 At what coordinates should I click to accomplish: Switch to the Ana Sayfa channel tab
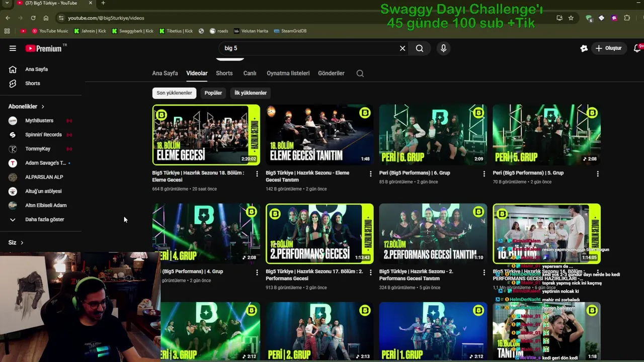(165, 73)
